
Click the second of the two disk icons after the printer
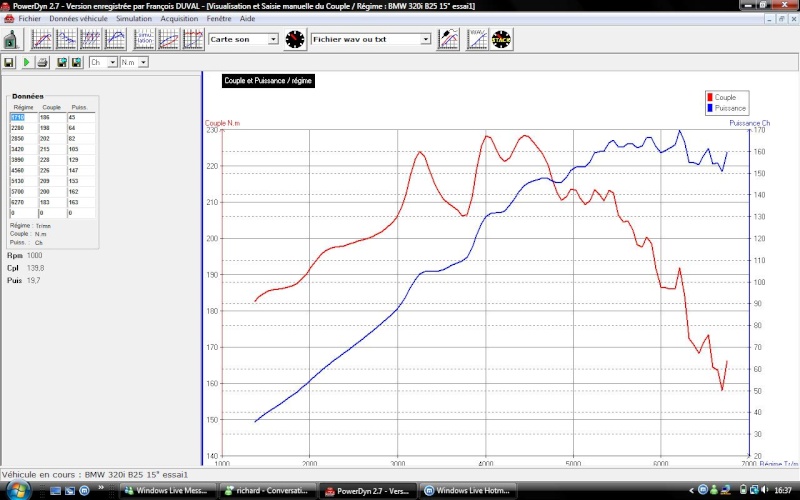[77, 62]
